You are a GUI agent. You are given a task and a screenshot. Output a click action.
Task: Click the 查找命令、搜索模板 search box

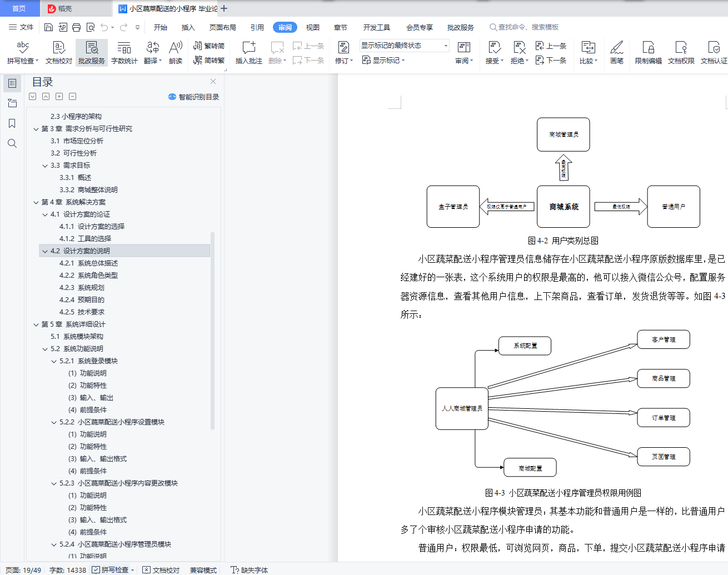click(524, 27)
